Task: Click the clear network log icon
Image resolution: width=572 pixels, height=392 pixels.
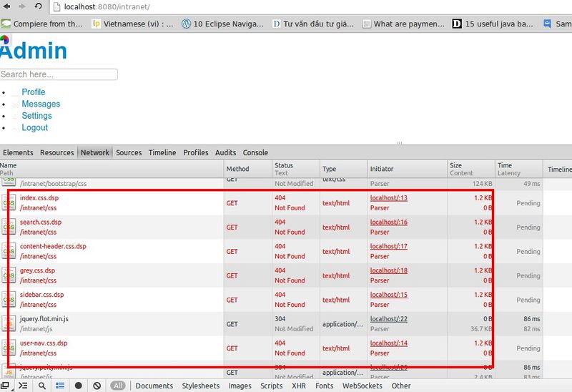Action: pos(97,386)
